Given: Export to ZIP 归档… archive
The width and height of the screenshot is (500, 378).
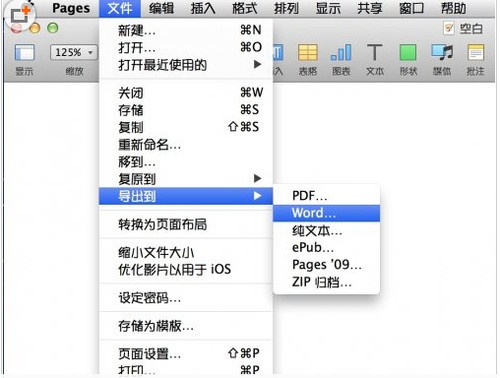Looking at the screenshot, I should tap(326, 282).
